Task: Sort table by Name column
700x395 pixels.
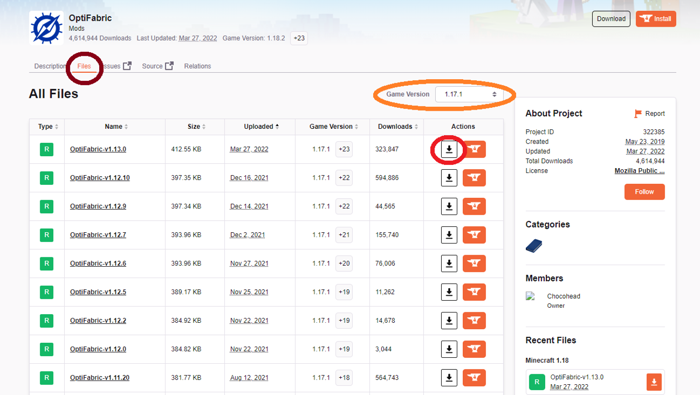Action: [x=116, y=127]
